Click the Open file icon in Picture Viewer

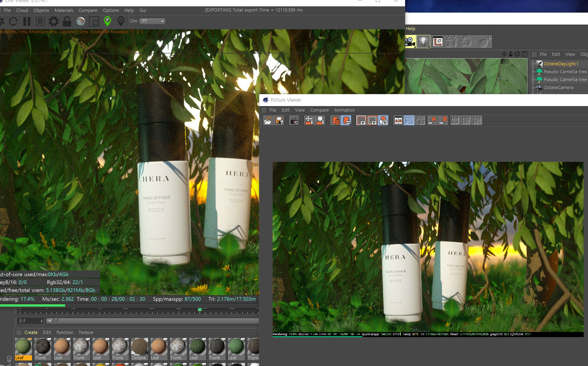click(268, 120)
